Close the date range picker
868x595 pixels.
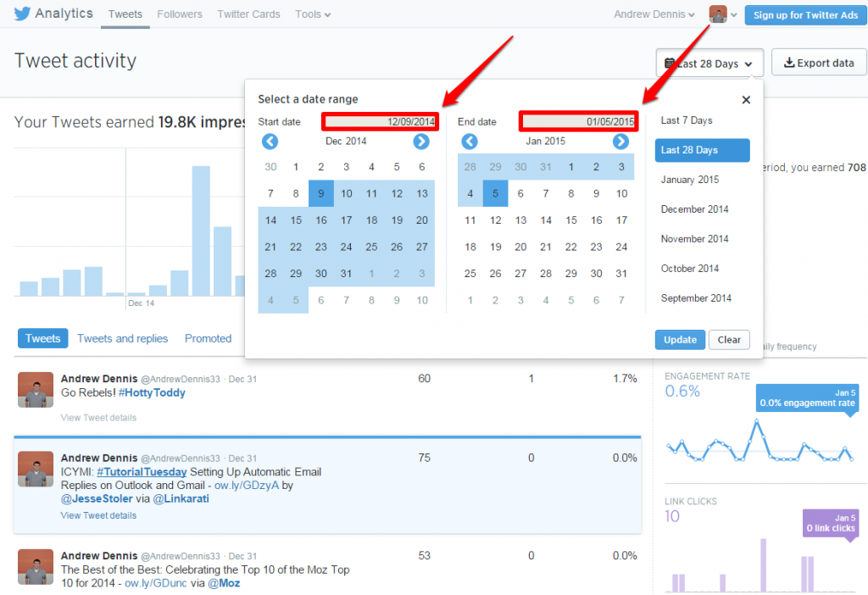(x=746, y=100)
